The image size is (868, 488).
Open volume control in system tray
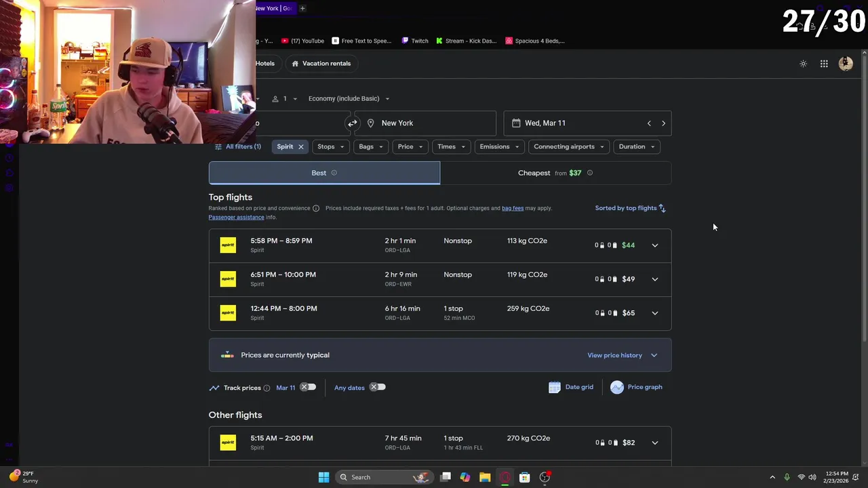[812, 477]
